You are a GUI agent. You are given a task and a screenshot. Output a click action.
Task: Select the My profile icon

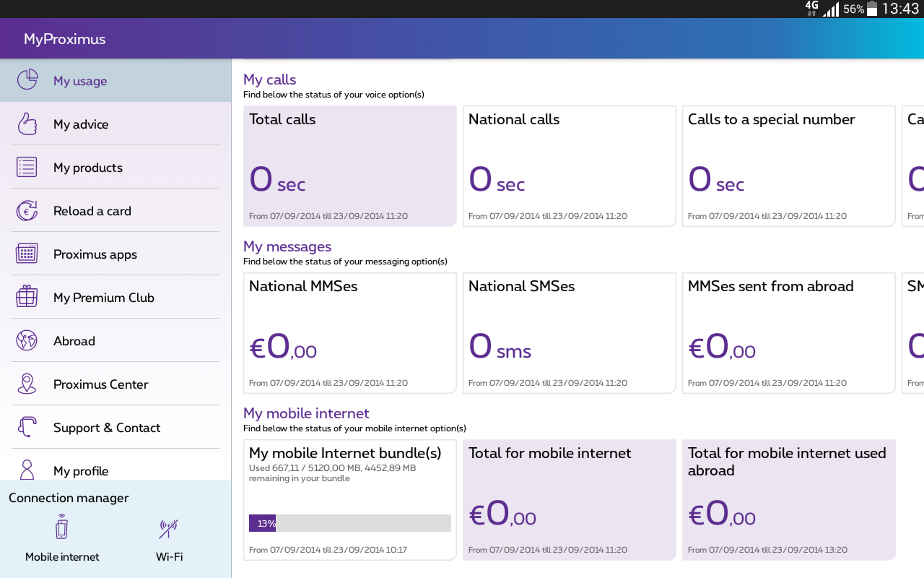[27, 470]
